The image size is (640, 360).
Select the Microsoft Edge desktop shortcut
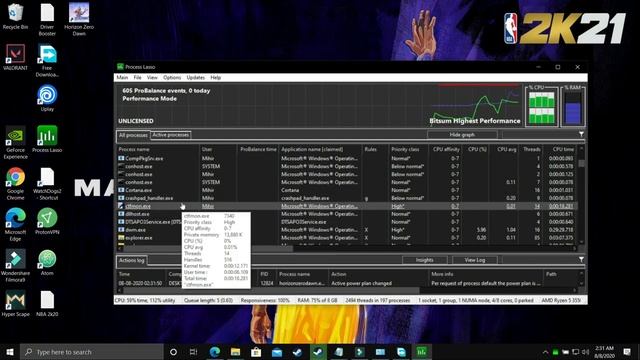16,225
